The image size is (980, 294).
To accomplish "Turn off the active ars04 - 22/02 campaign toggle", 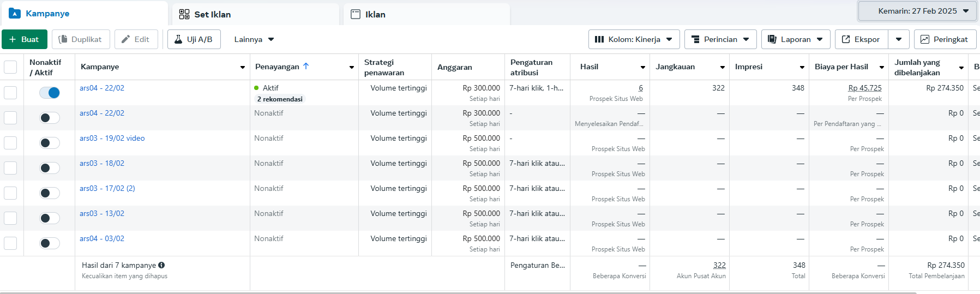I will (50, 93).
